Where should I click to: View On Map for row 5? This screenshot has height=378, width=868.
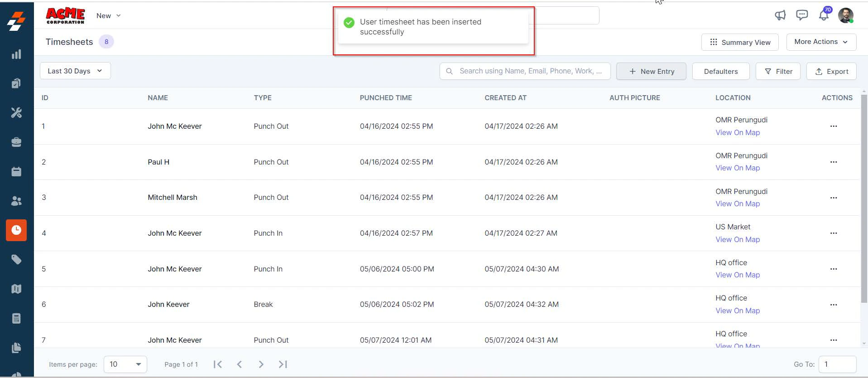tap(738, 275)
